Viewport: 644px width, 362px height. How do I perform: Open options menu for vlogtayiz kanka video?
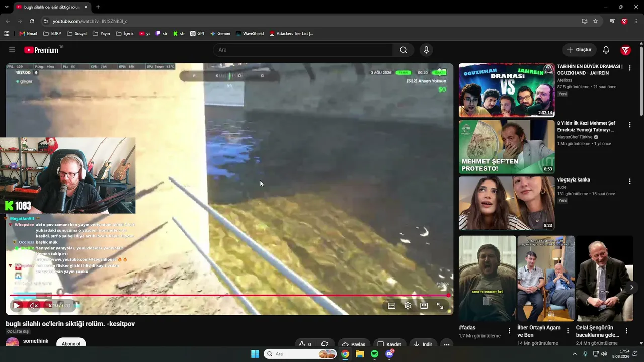coord(629,181)
